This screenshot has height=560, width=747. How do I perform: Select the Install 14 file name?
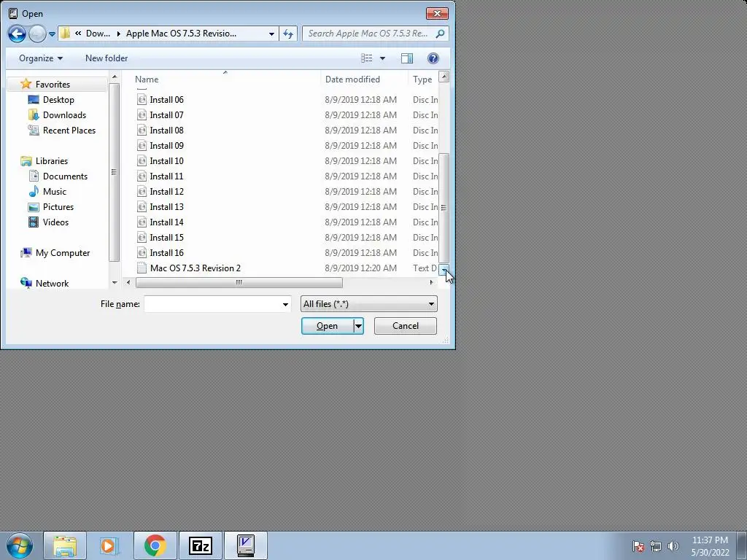tap(167, 222)
